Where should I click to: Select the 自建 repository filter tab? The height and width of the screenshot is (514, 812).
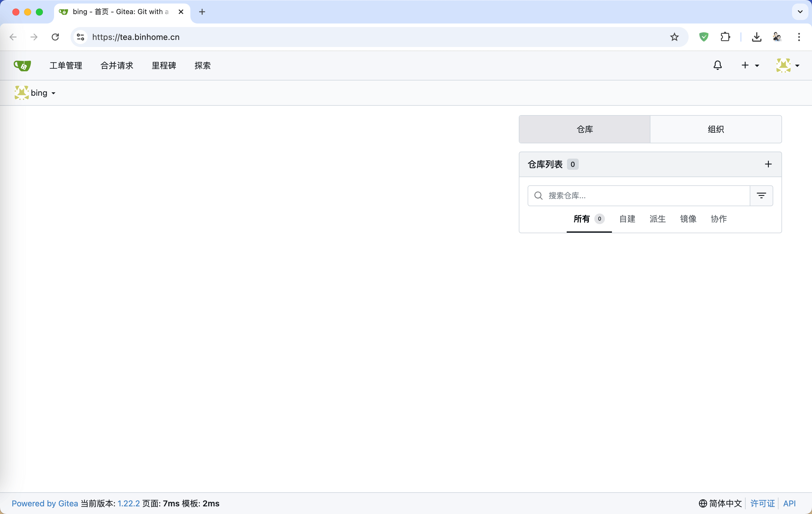[x=627, y=219]
